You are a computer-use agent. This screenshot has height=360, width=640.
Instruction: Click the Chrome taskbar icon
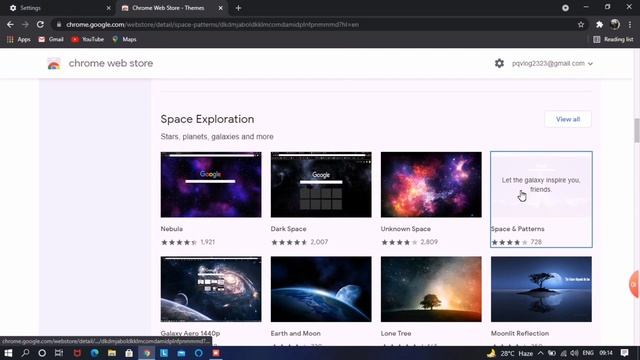point(147,353)
